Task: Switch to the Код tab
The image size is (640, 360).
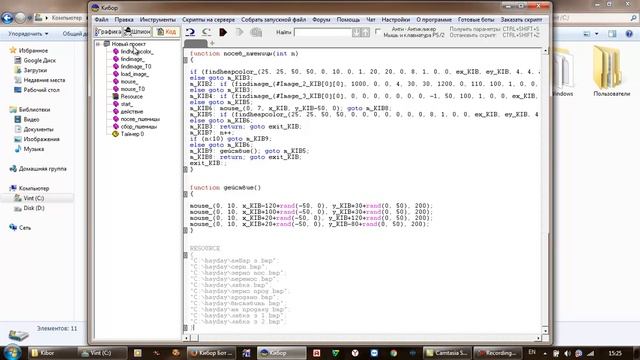Action: (167, 32)
